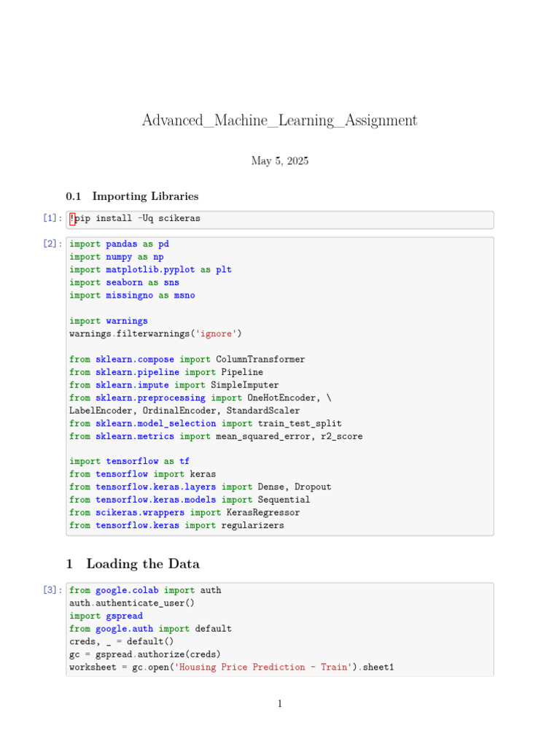Click the Dense, Dropout import line

(201, 487)
